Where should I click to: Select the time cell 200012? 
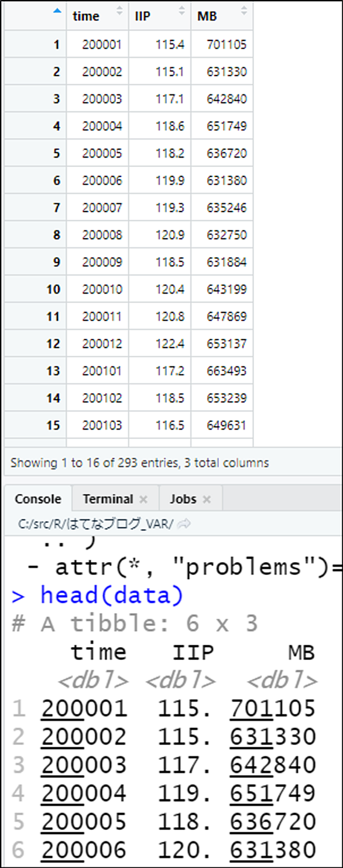point(102,343)
